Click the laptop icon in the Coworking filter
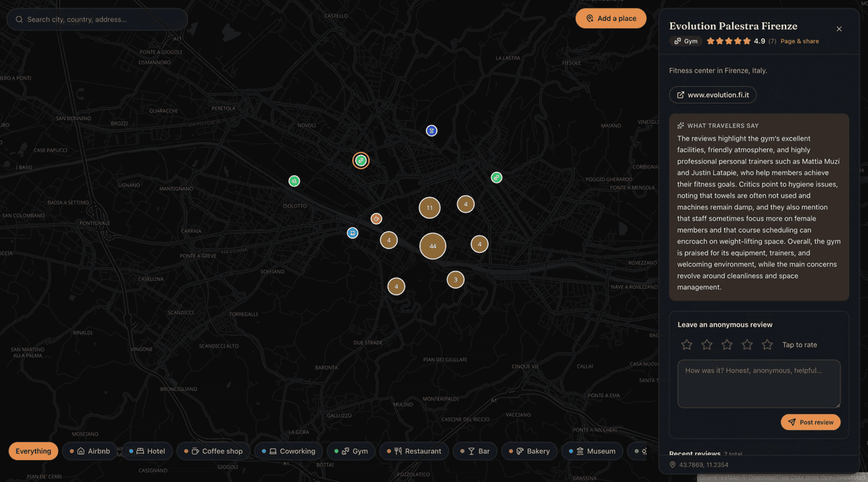Screen dimensions: 868x482 tap(273, 451)
